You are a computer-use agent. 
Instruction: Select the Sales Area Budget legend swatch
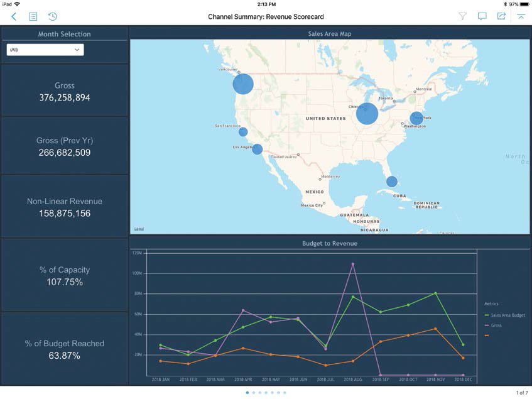[487, 315]
